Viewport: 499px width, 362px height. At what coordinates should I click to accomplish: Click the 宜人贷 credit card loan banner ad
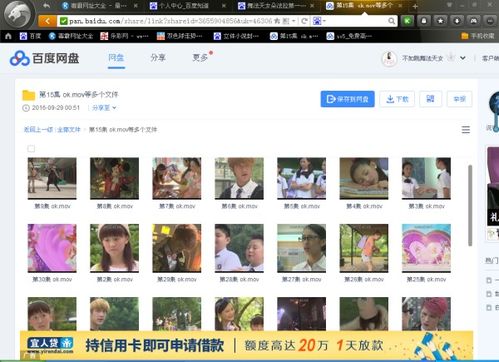(246, 345)
